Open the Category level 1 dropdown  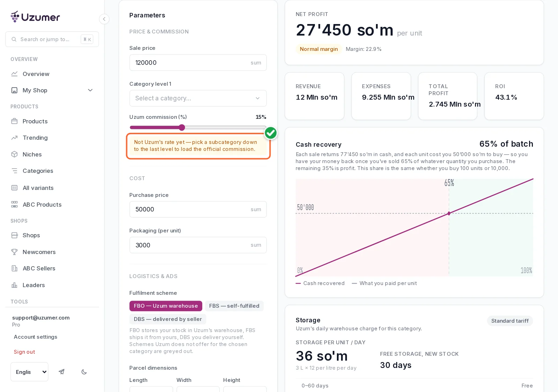pyautogui.click(x=198, y=98)
